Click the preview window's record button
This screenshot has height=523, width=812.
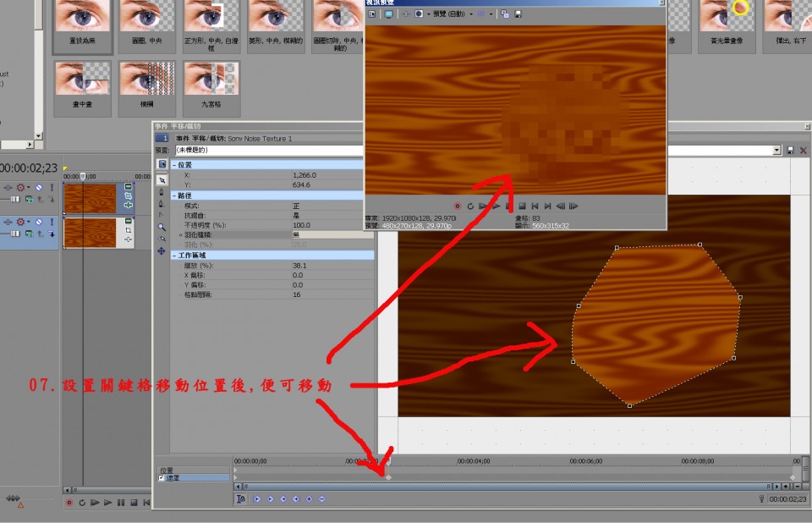(x=458, y=206)
